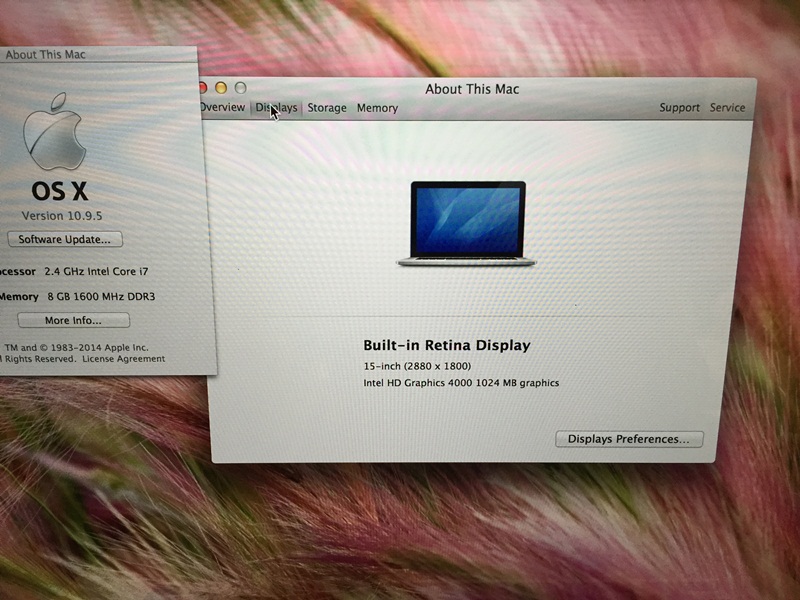Open the Support link
This screenshot has width=800, height=600.
coord(679,108)
